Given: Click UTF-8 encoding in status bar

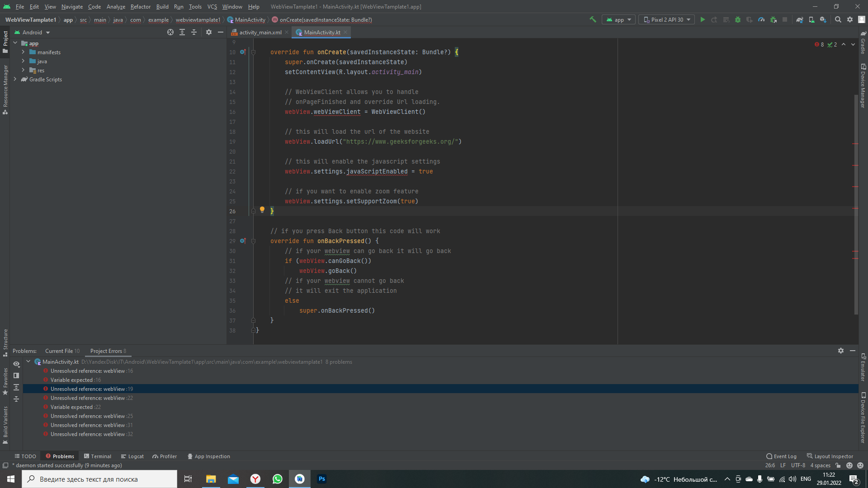Looking at the screenshot, I should [798, 465].
